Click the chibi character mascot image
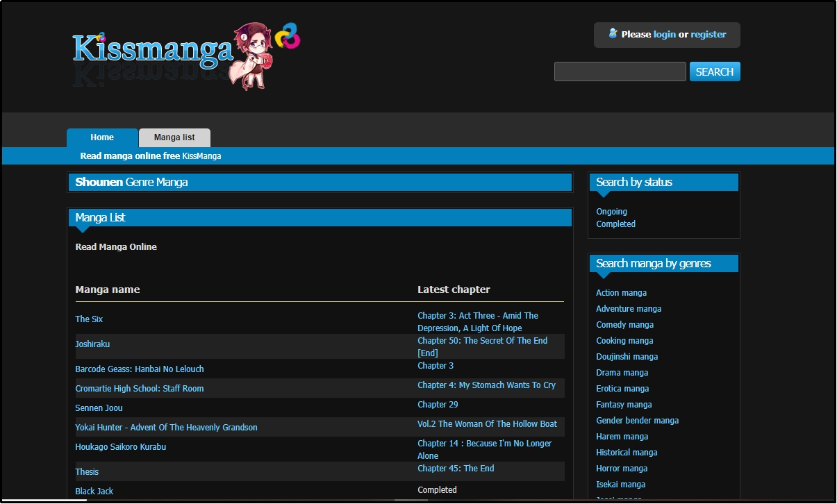The width and height of the screenshot is (837, 504). click(x=252, y=56)
